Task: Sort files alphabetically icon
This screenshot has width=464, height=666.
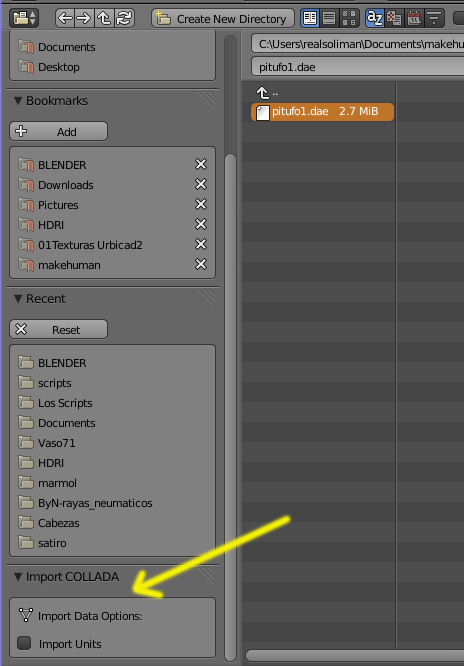Action: click(375, 18)
